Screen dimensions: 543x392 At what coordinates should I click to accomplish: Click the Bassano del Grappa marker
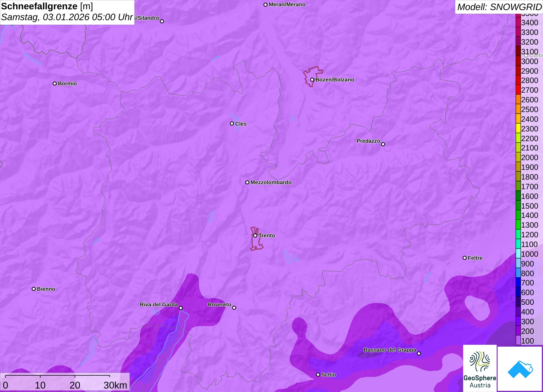coord(419,353)
